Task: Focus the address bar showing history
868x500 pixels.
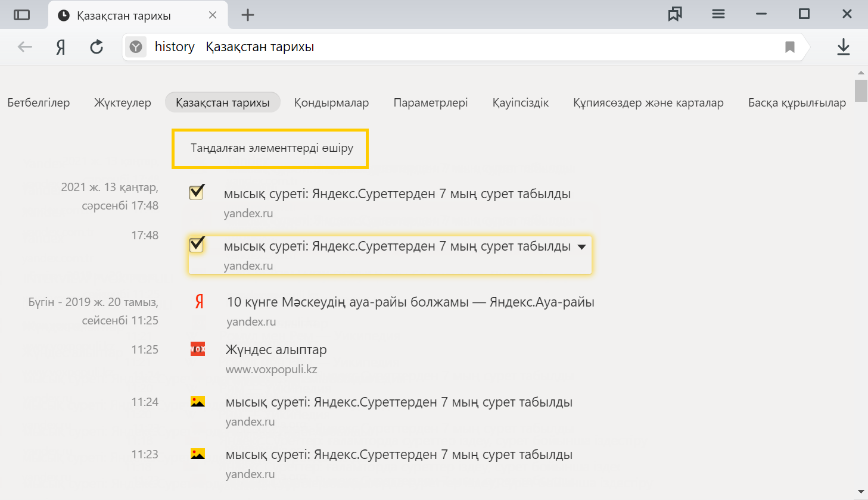Action: pos(465,47)
